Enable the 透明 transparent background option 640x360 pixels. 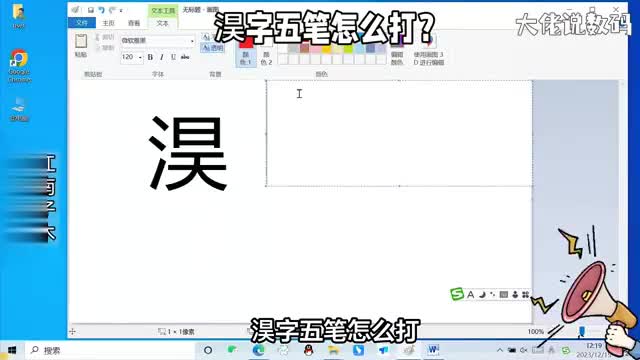point(213,48)
